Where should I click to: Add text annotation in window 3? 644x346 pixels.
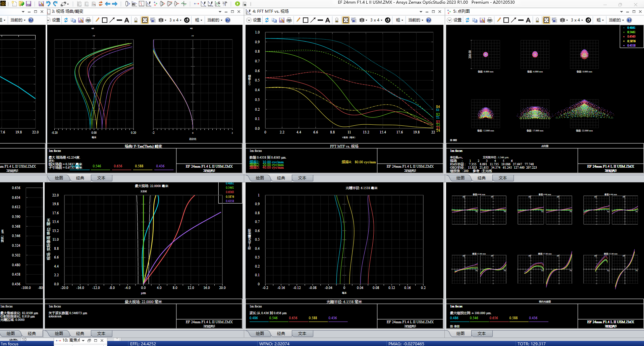coord(127,20)
